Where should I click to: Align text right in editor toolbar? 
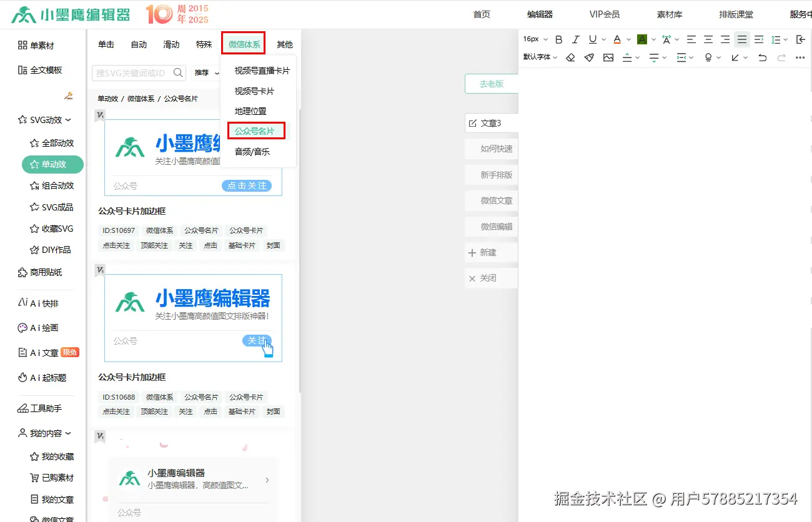click(x=725, y=39)
